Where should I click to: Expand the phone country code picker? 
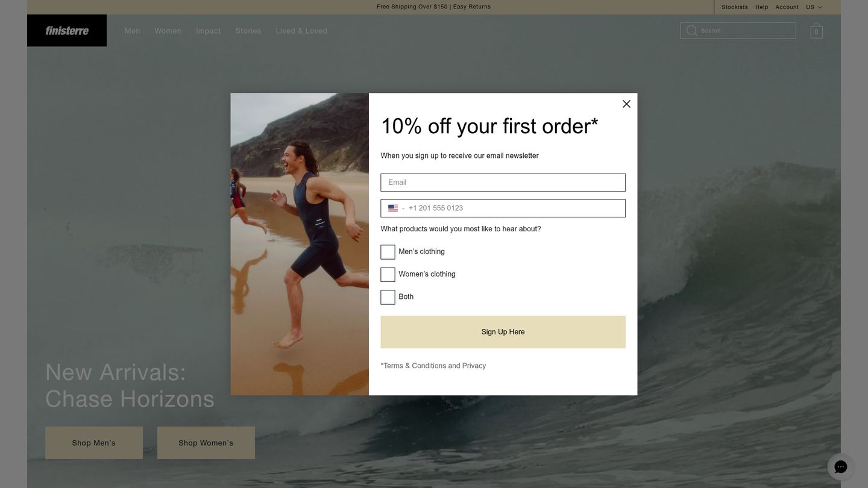click(x=402, y=208)
